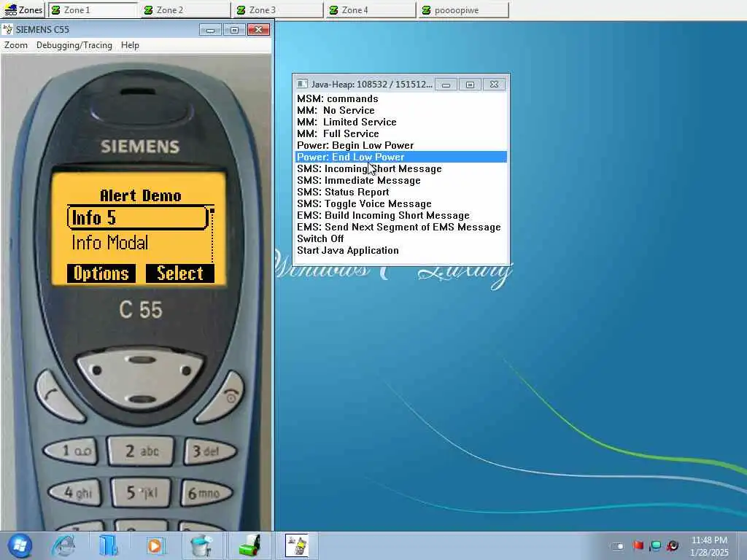Viewport: 747px width, 560px height.
Task: Open the Debugging/Tracing menu
Action: point(74,45)
